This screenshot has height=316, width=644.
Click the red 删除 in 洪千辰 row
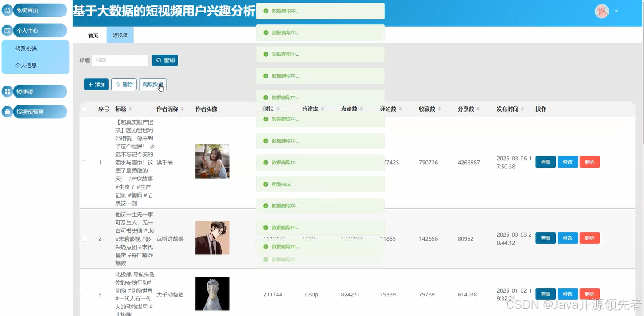tap(589, 162)
